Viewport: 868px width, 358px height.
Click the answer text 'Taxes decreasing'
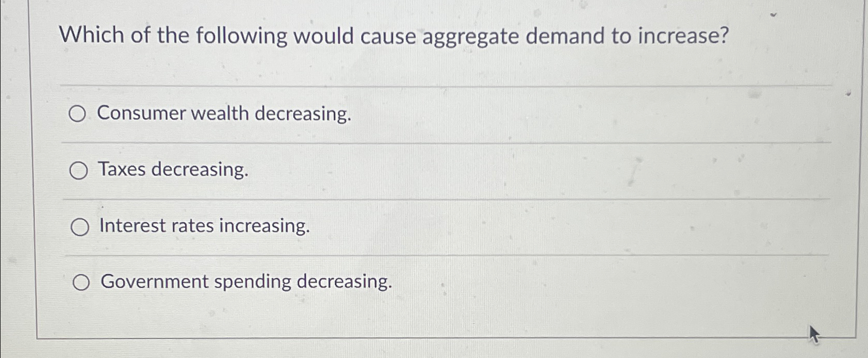click(173, 170)
